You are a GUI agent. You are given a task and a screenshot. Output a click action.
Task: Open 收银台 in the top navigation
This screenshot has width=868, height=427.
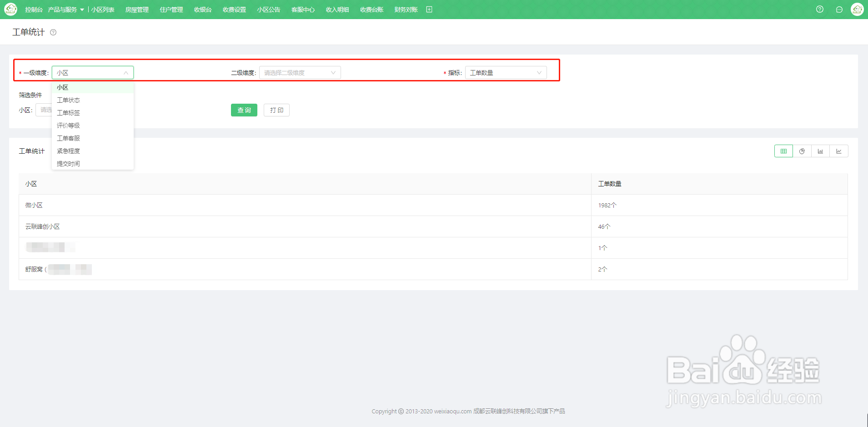tap(203, 10)
